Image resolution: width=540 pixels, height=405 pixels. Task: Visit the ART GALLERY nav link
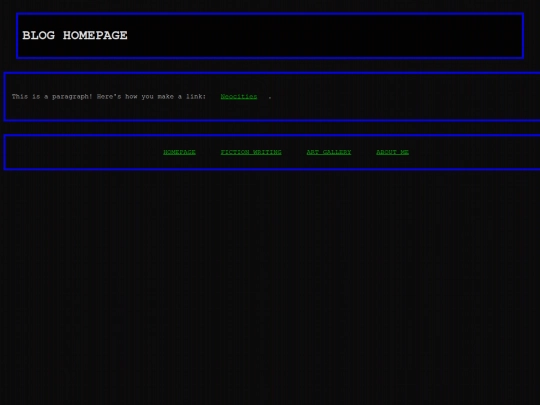point(329,152)
